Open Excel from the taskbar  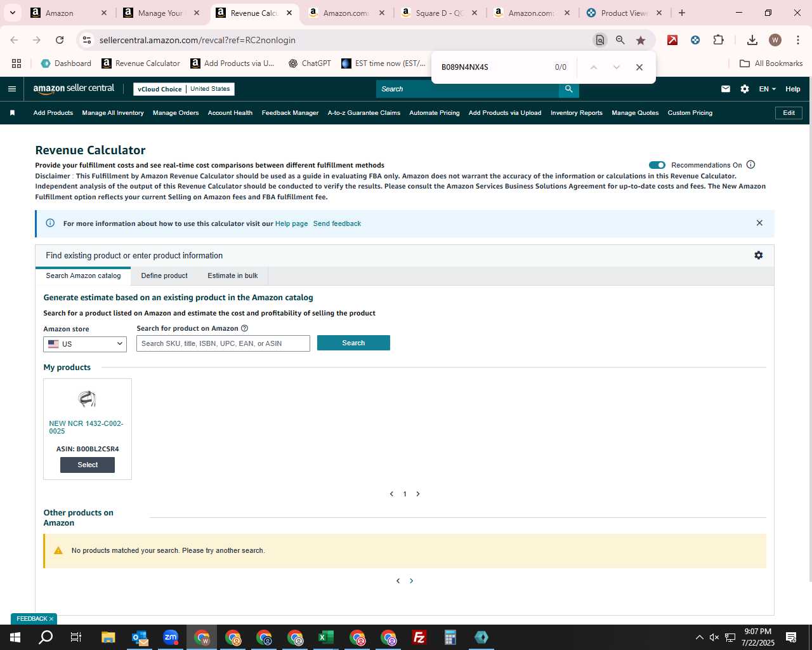(326, 637)
